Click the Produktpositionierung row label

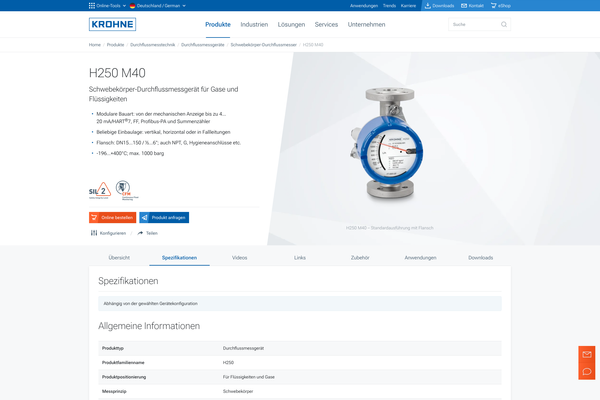click(x=124, y=377)
